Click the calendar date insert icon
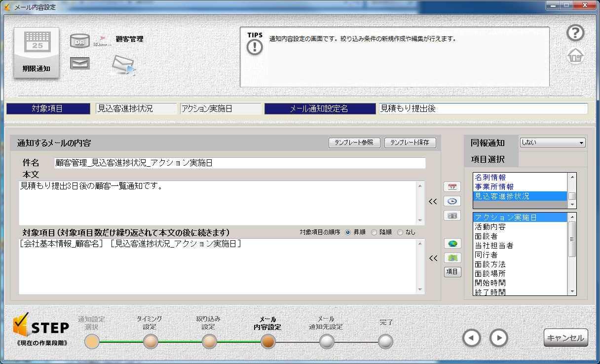600x364 pixels. pyautogui.click(x=452, y=187)
